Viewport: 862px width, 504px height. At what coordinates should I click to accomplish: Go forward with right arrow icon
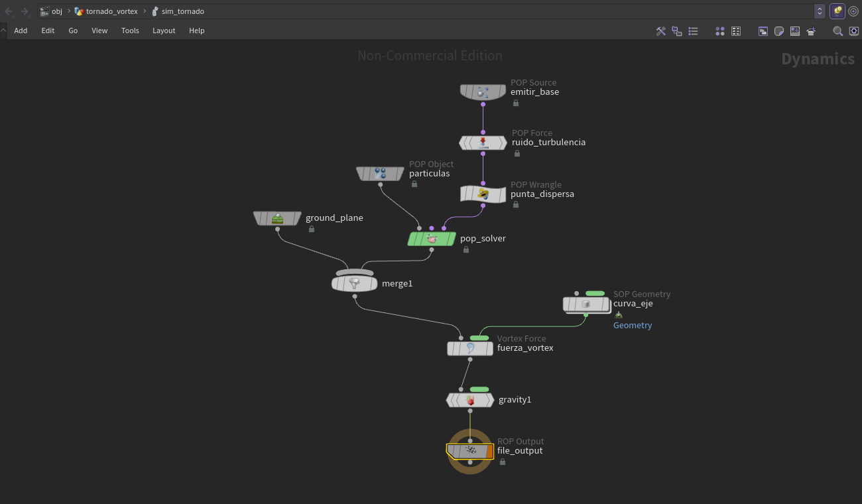tap(25, 11)
